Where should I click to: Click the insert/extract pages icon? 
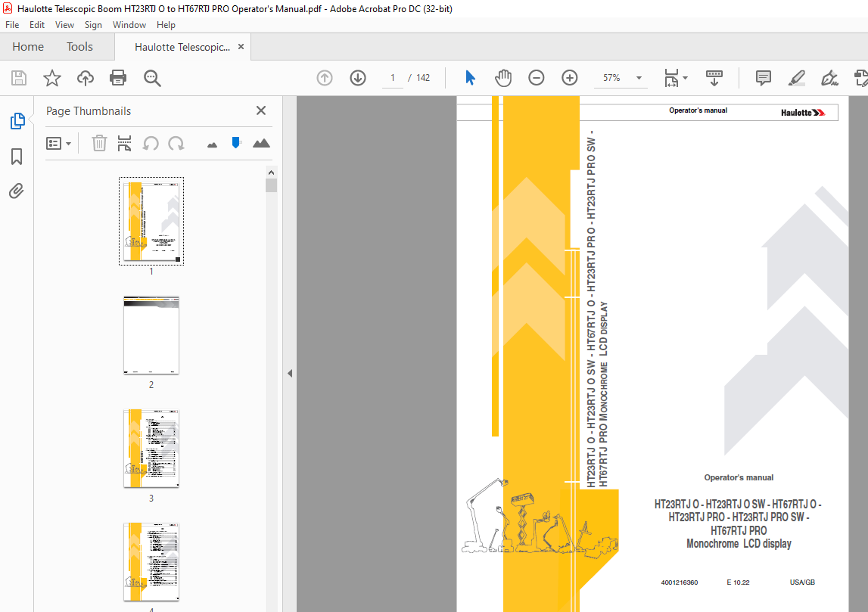[x=125, y=143]
